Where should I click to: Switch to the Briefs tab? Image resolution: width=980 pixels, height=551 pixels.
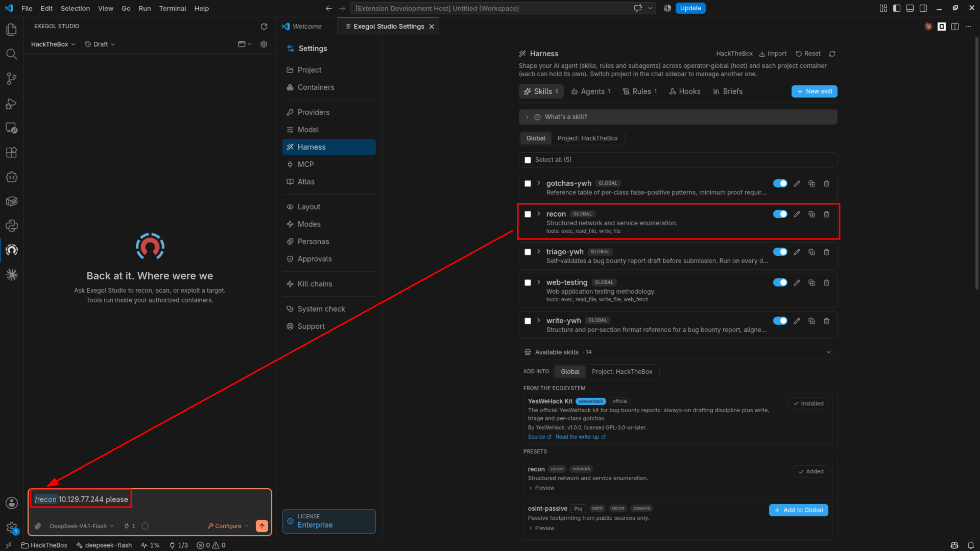(728, 91)
